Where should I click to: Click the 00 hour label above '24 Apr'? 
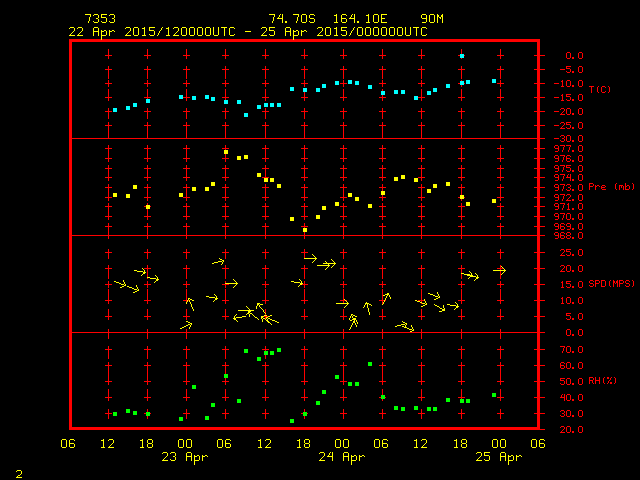pyautogui.click(x=342, y=444)
